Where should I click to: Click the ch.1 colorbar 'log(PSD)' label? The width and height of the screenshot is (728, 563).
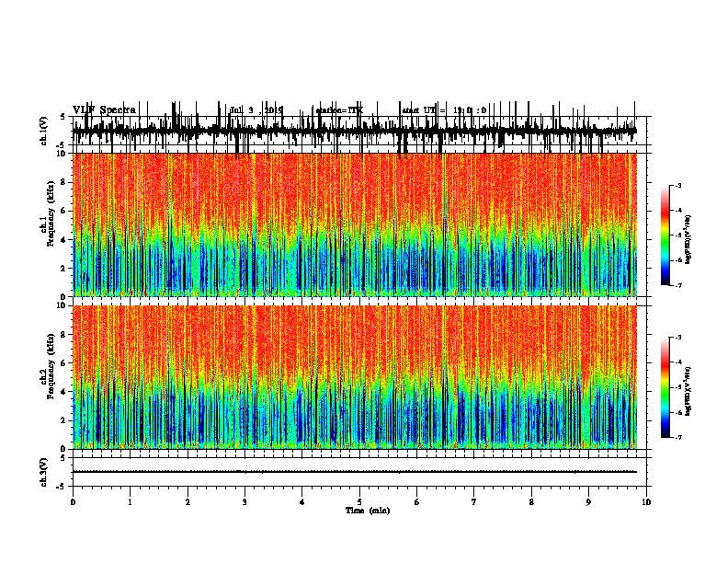[x=688, y=239]
